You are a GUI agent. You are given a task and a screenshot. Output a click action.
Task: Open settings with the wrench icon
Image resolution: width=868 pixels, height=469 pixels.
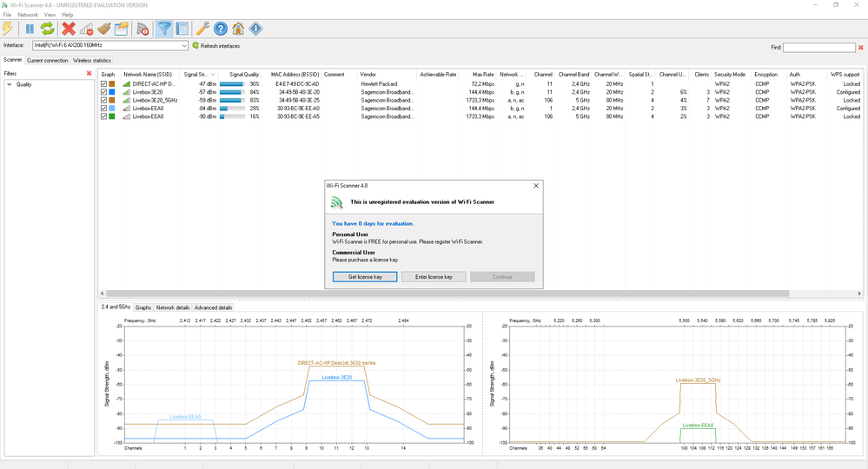coord(202,29)
